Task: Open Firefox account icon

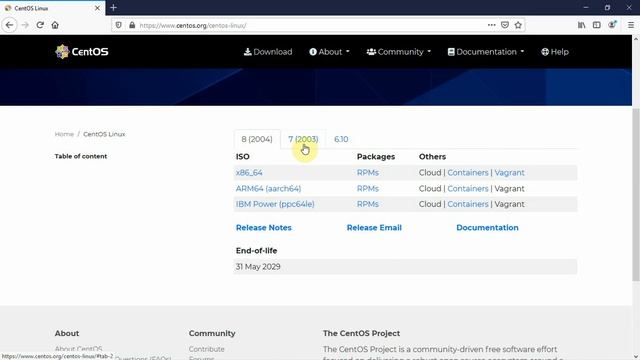Action: (x=612, y=25)
